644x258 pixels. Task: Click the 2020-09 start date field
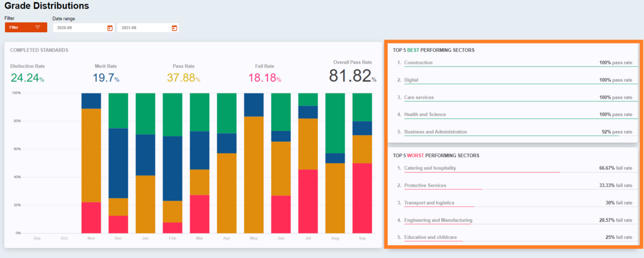(78, 28)
